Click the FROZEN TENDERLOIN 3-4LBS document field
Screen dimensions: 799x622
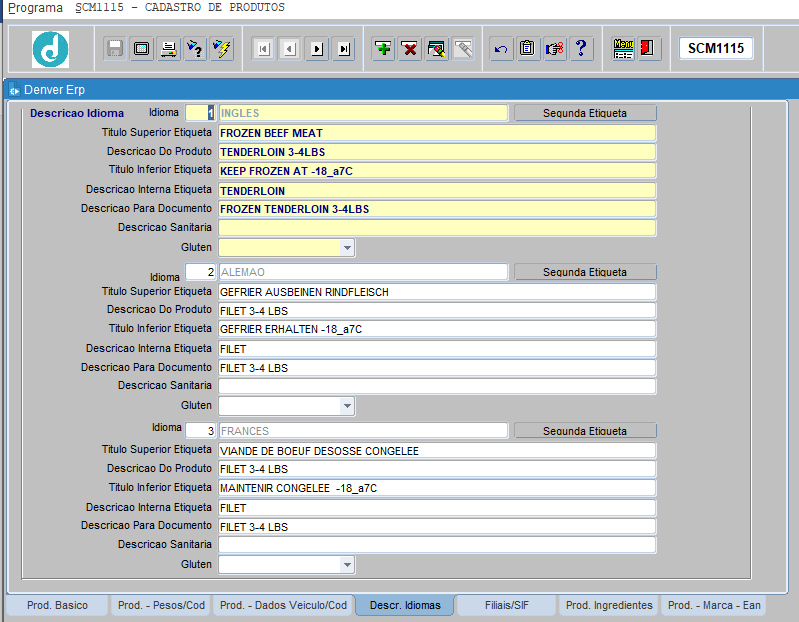[437, 209]
